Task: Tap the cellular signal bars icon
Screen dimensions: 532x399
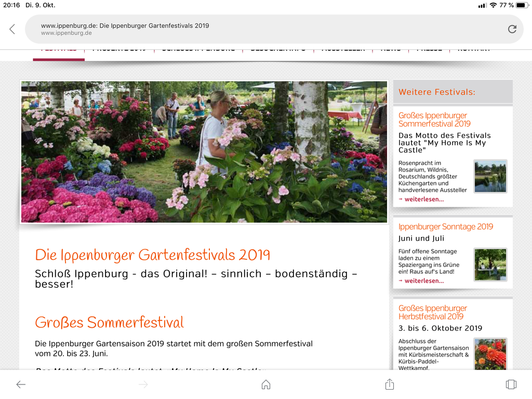Action: point(482,5)
